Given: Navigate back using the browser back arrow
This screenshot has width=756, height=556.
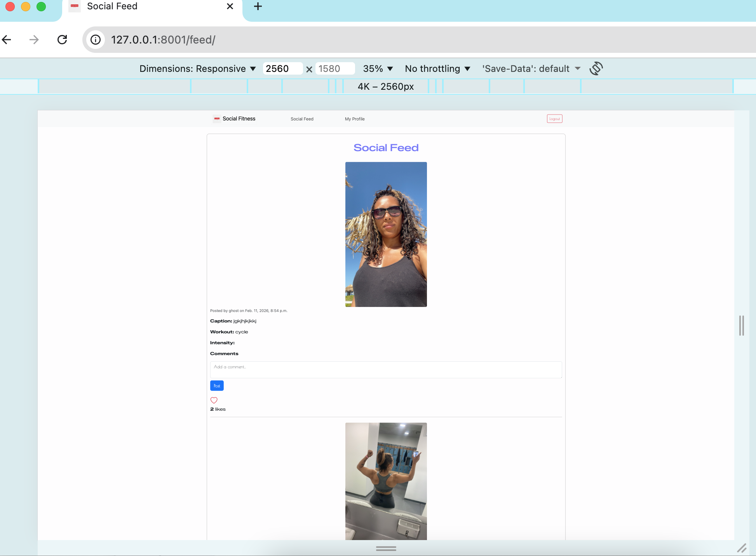Looking at the screenshot, I should coord(6,40).
